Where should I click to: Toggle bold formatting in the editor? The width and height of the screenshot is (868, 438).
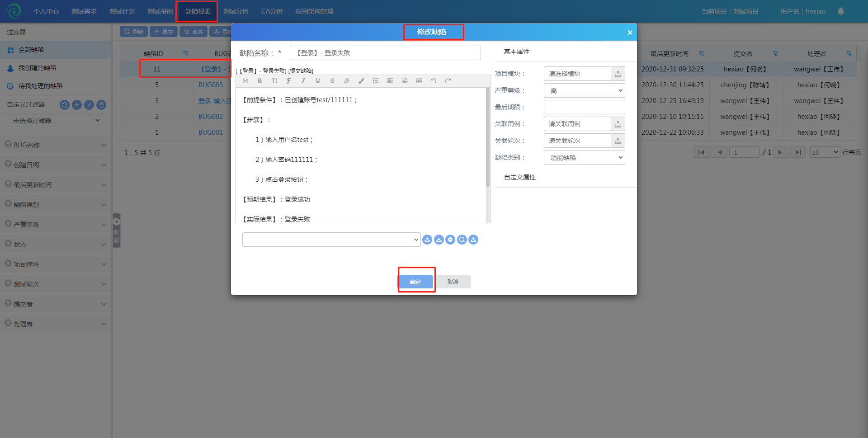[x=259, y=81]
